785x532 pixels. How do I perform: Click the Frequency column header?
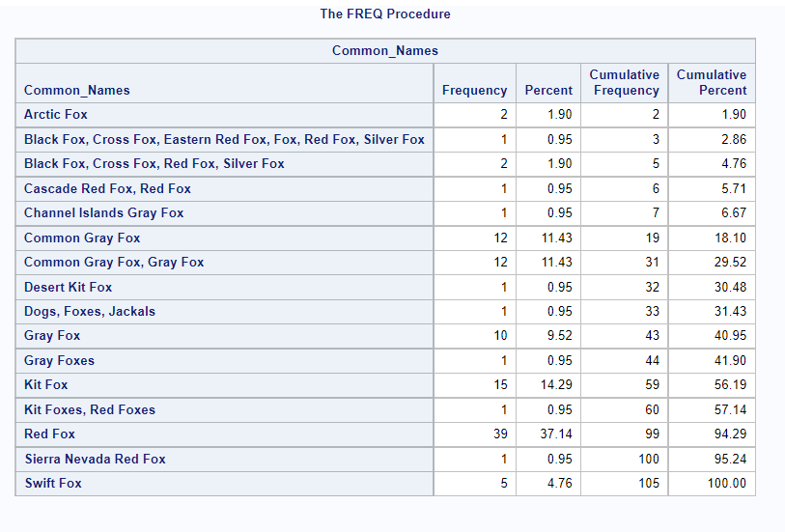tap(474, 91)
